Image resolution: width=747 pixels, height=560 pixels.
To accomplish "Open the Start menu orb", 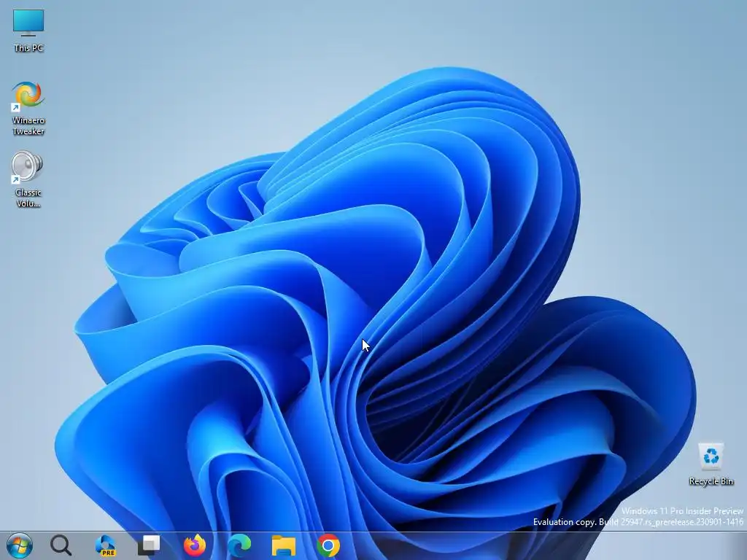I will click(x=20, y=545).
